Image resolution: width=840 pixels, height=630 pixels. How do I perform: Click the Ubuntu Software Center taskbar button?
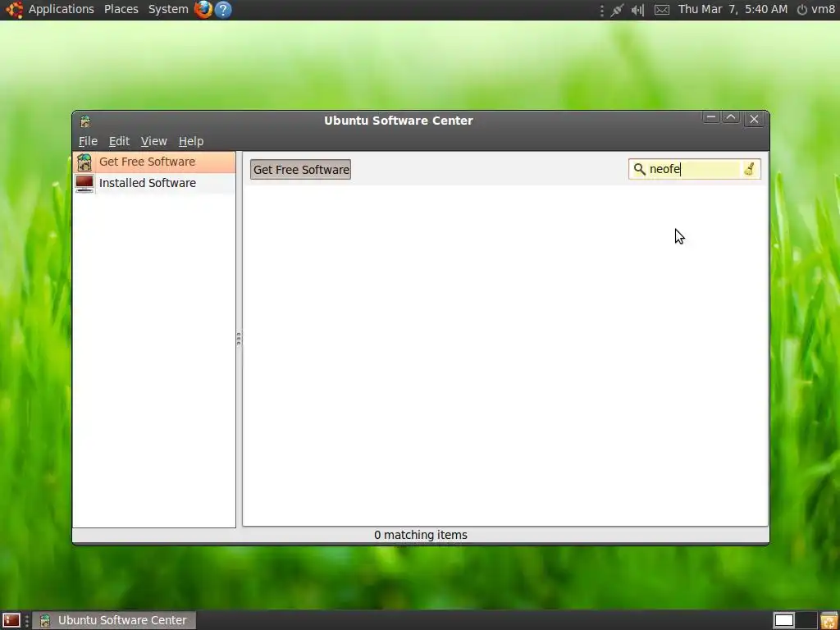[x=114, y=620]
